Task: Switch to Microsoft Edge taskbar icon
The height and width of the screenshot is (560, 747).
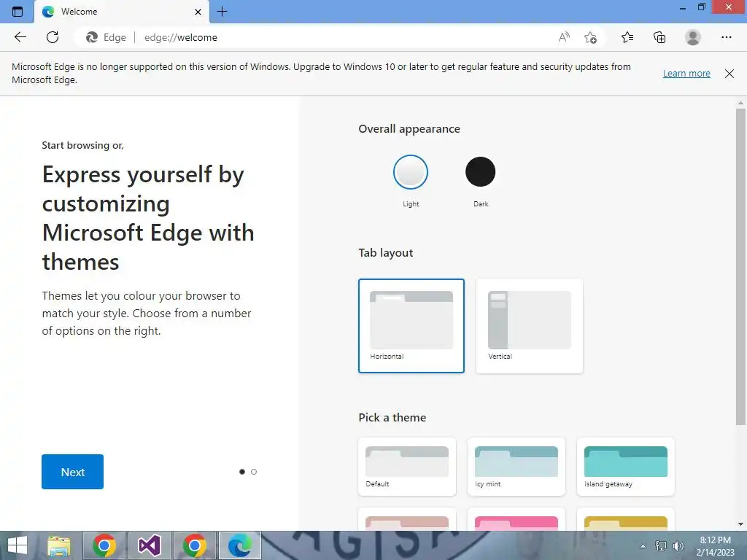Action: pos(239,545)
